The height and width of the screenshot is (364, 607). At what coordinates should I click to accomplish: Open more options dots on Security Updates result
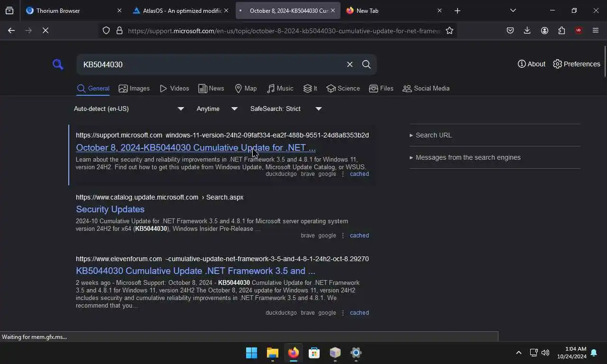point(343,236)
